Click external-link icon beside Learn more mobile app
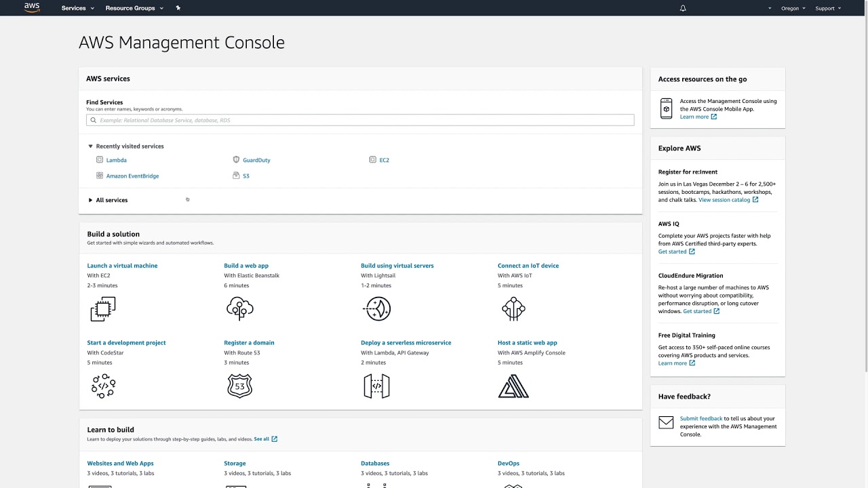Image resolution: width=868 pixels, height=488 pixels. click(x=713, y=117)
